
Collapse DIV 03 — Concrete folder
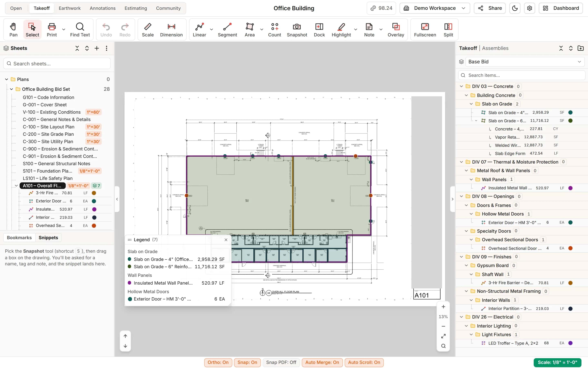click(x=461, y=86)
